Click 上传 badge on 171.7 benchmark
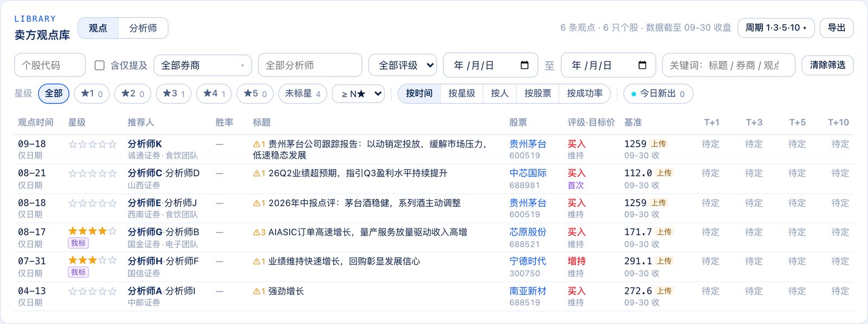Screen dimensions: 868x324 click(x=664, y=232)
